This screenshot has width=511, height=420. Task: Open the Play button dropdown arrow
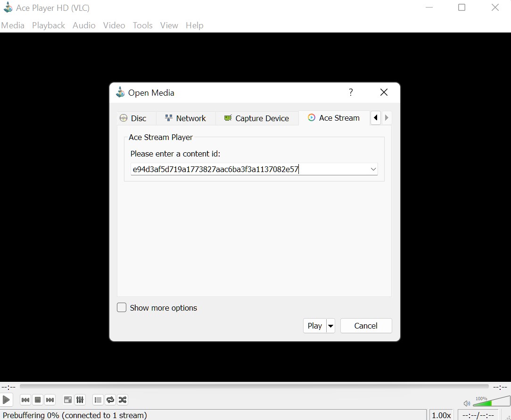click(330, 326)
